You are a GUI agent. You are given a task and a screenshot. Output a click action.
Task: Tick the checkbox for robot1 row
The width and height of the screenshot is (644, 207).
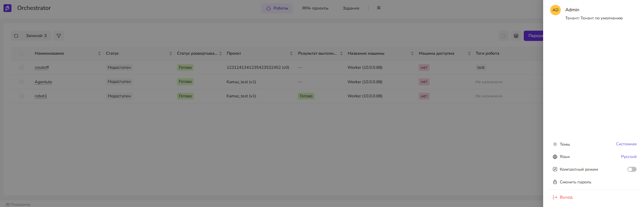coord(22,96)
